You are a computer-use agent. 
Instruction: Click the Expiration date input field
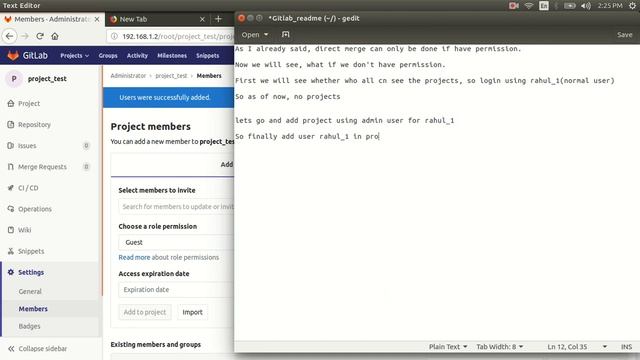pyautogui.click(x=176, y=290)
